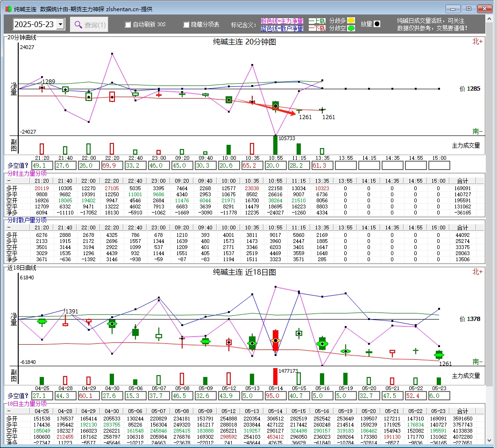Click the green 分歧空 marker icon
Image resolution: width=497 pixels, height=448 pixels.
[x=351, y=28]
